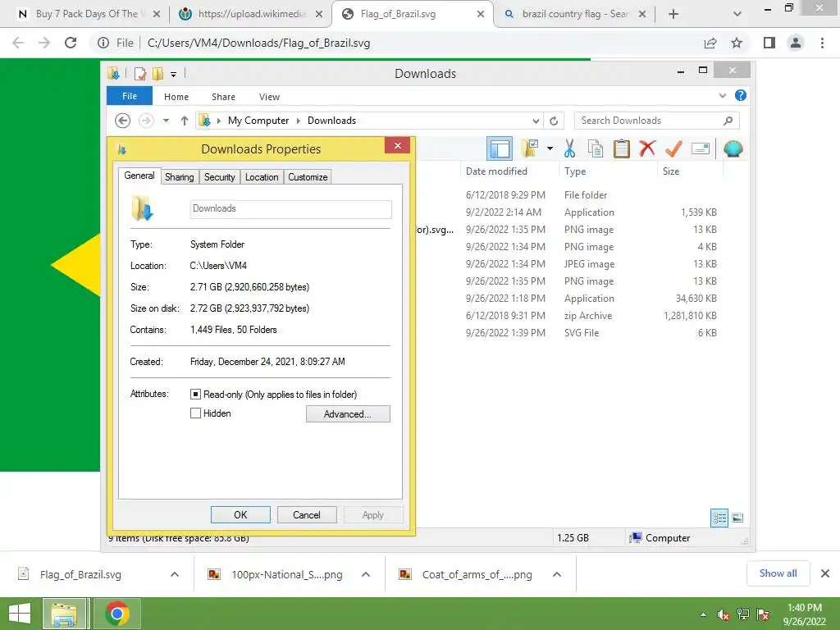Open Chrome three-dot menu

[x=822, y=43]
